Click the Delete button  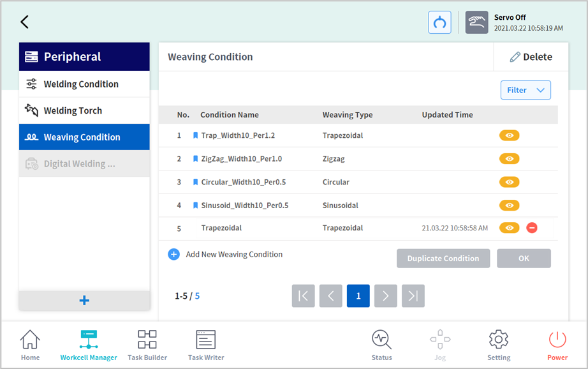531,57
